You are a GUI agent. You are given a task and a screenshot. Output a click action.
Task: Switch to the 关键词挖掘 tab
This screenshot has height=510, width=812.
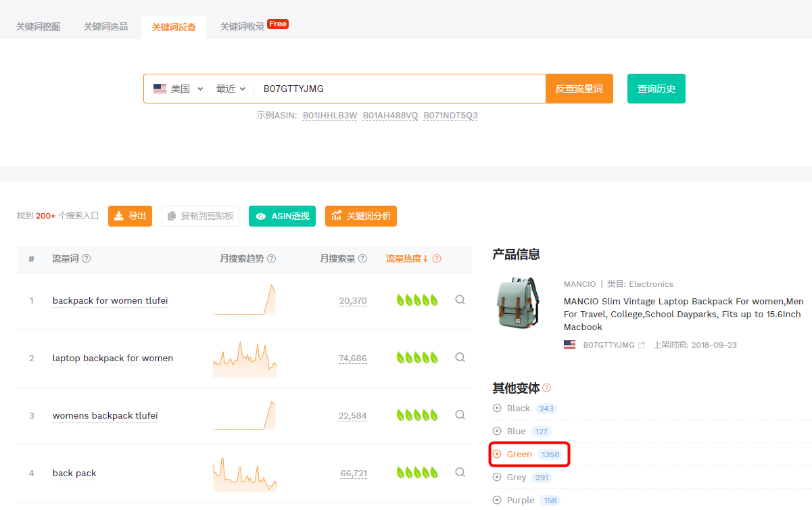click(39, 27)
